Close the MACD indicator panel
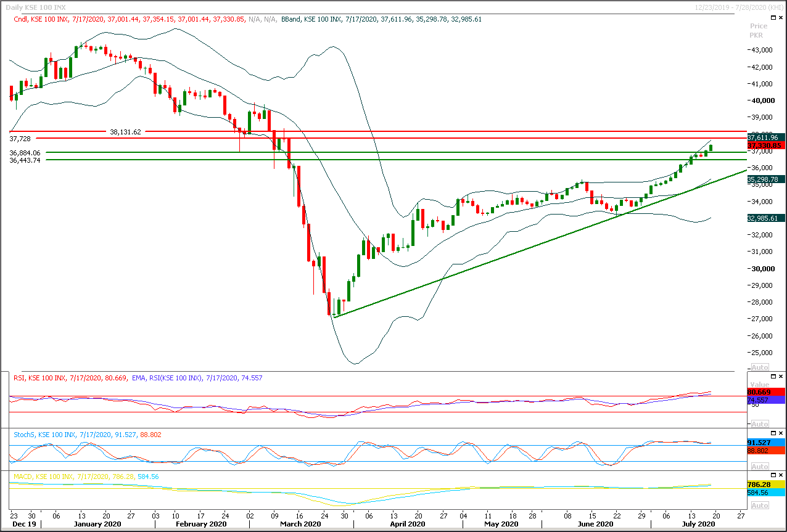The height and width of the screenshot is (532, 787). (781, 476)
